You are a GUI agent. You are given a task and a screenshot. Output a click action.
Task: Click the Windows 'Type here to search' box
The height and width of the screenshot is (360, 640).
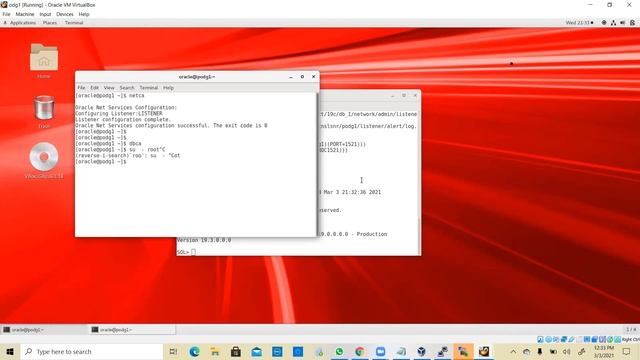pos(91,351)
